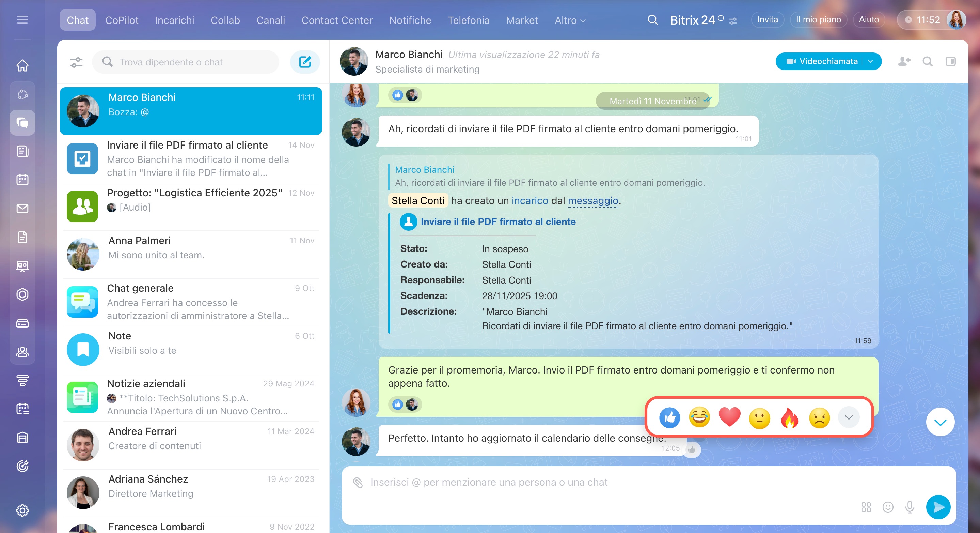The width and height of the screenshot is (980, 533).
Task: Click the add participant icon
Action: click(x=904, y=61)
